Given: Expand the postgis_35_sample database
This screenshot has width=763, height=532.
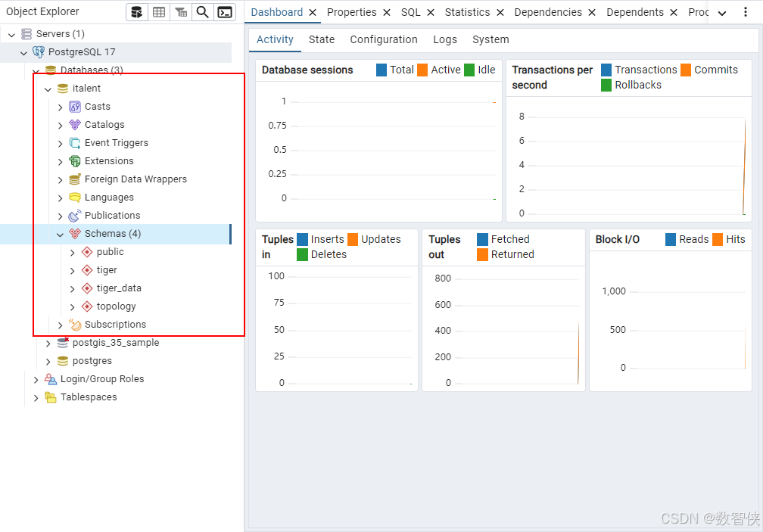Looking at the screenshot, I should pos(48,344).
